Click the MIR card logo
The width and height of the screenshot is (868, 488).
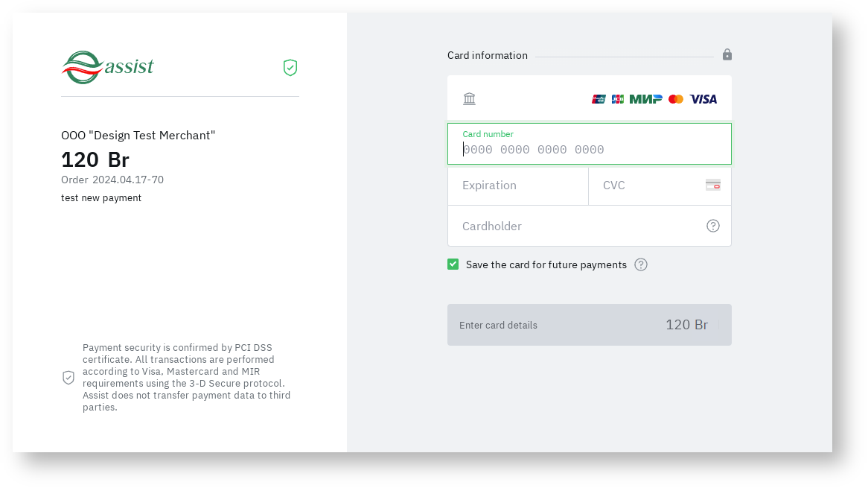coord(645,99)
